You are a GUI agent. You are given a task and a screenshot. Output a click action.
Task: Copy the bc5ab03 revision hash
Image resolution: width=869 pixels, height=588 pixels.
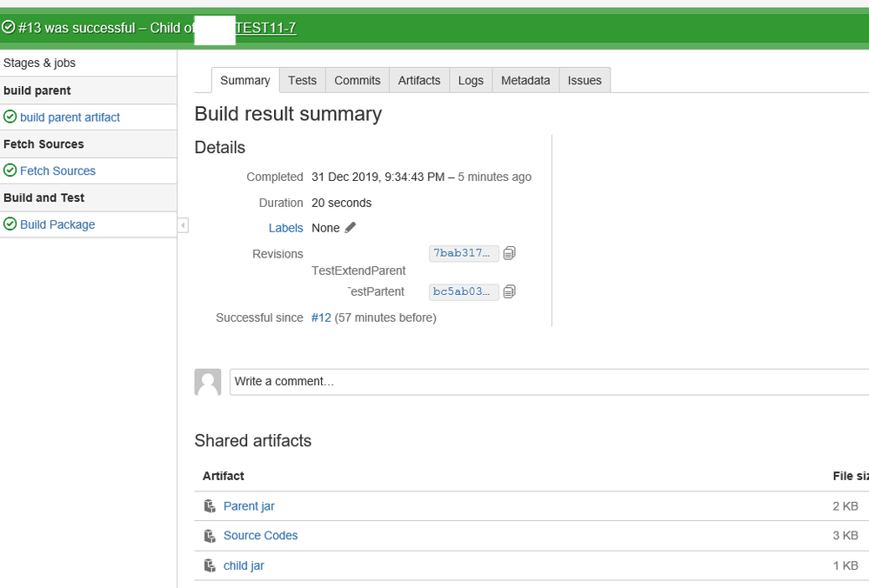(x=510, y=291)
